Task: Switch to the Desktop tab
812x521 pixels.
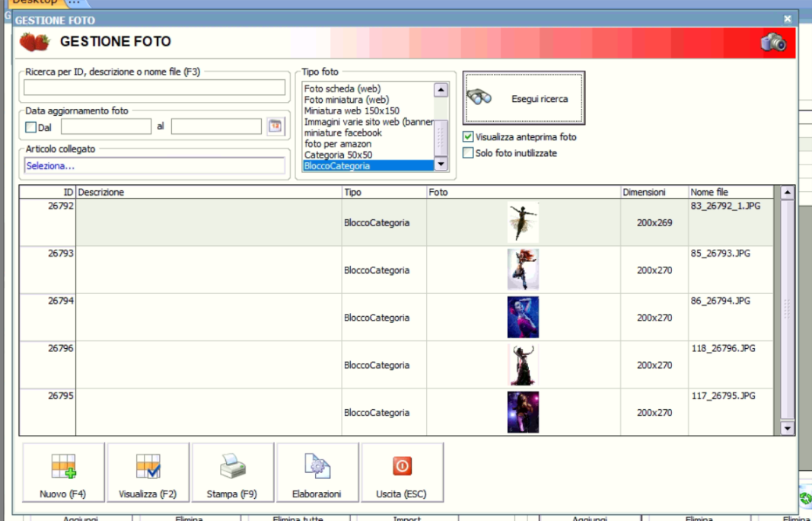Action: click(35, 2)
